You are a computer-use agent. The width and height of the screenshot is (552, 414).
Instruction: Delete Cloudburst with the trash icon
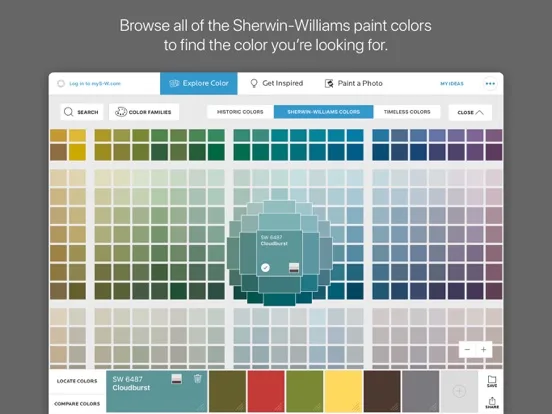pyautogui.click(x=197, y=379)
